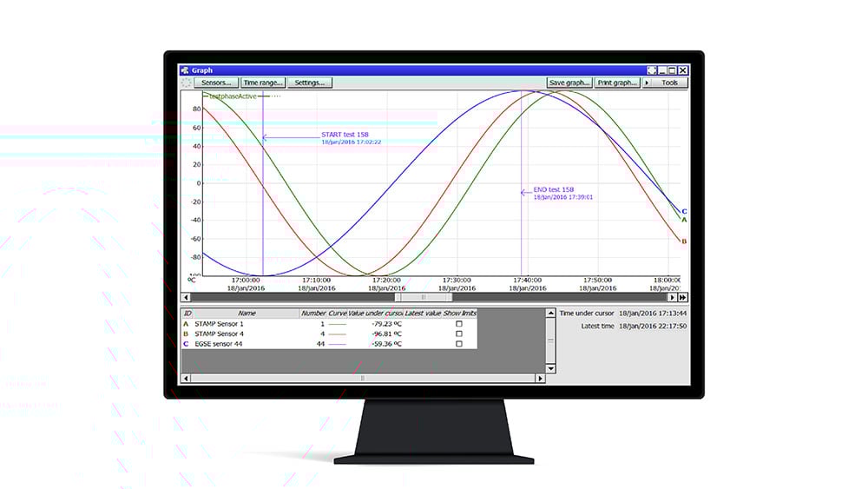The image size is (868, 489).
Task: Expand the Tools dropdown menu
Action: (665, 83)
